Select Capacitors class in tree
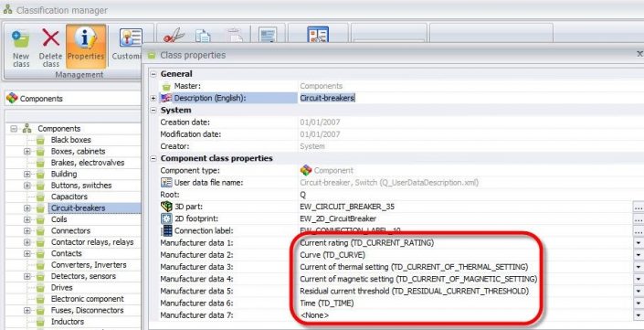Image resolution: width=644 pixels, height=330 pixels. (x=69, y=197)
